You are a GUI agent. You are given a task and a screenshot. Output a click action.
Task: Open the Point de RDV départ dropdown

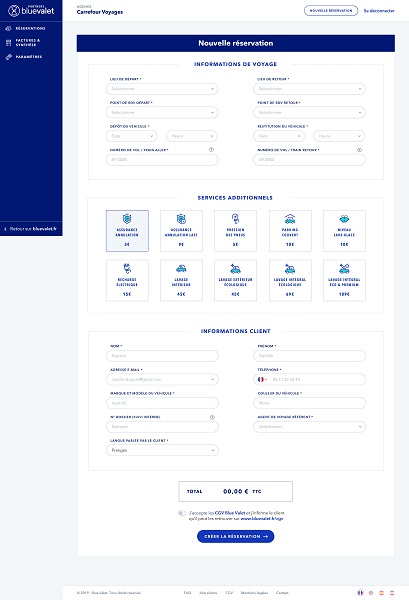pos(162,112)
